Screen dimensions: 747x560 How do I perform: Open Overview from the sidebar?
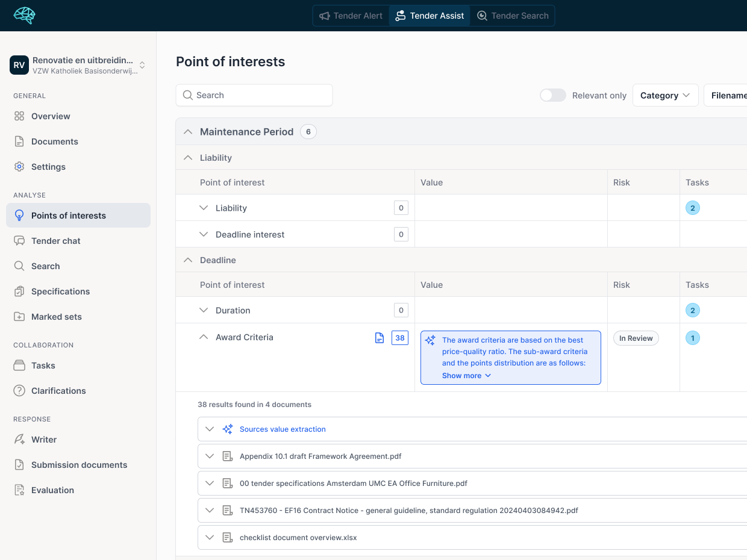coord(51,116)
